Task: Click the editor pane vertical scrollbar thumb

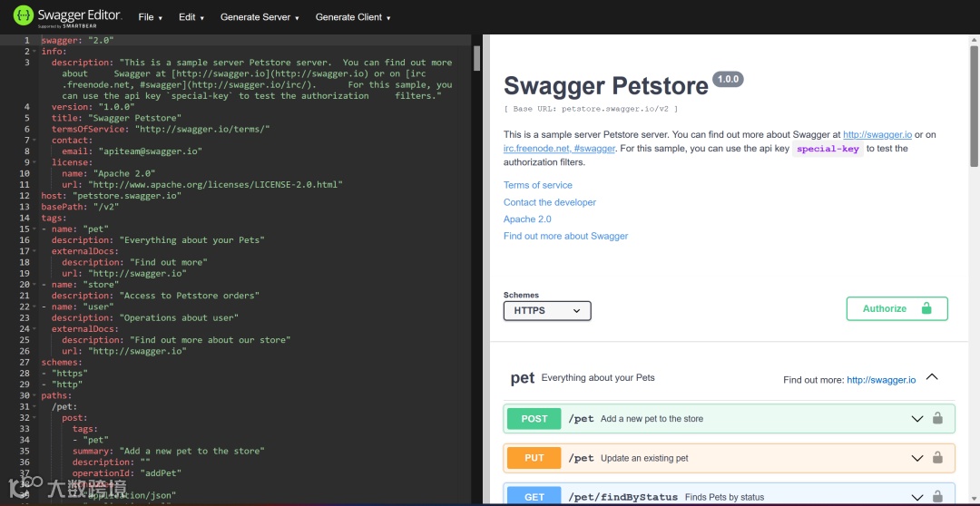Action: click(477, 58)
